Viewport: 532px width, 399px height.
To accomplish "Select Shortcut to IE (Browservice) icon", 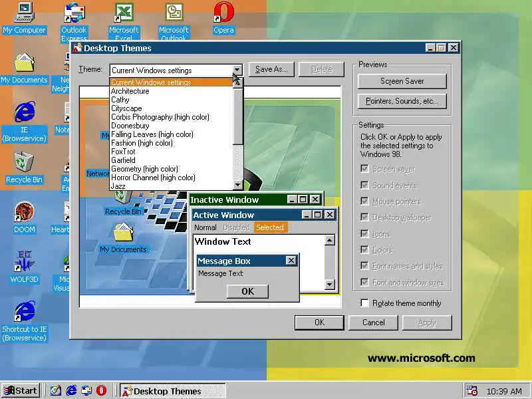I will point(24,321).
